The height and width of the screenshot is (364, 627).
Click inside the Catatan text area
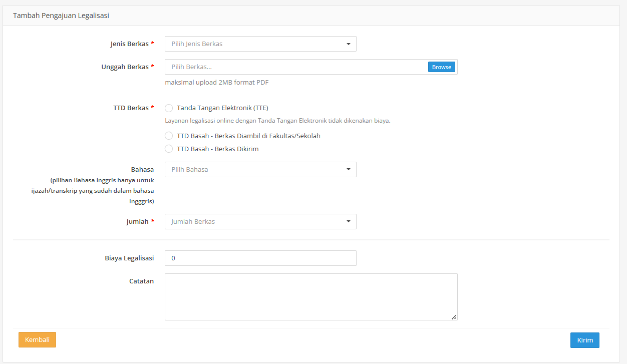pos(310,296)
